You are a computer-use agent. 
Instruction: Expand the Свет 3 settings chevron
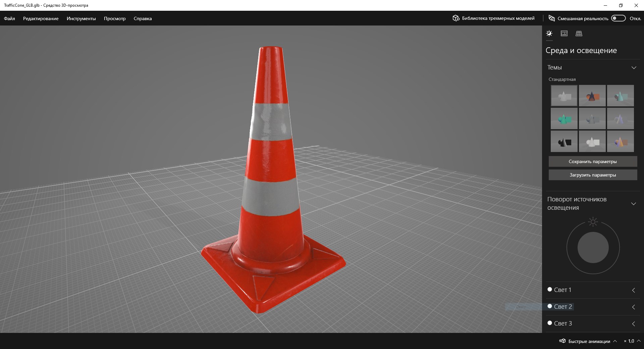(x=634, y=324)
